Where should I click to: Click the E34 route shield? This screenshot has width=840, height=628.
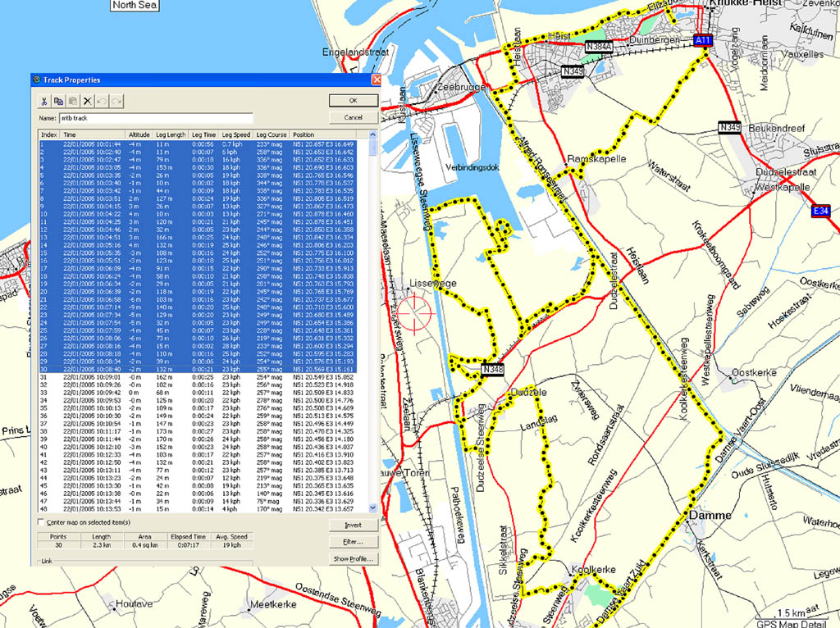[820, 211]
